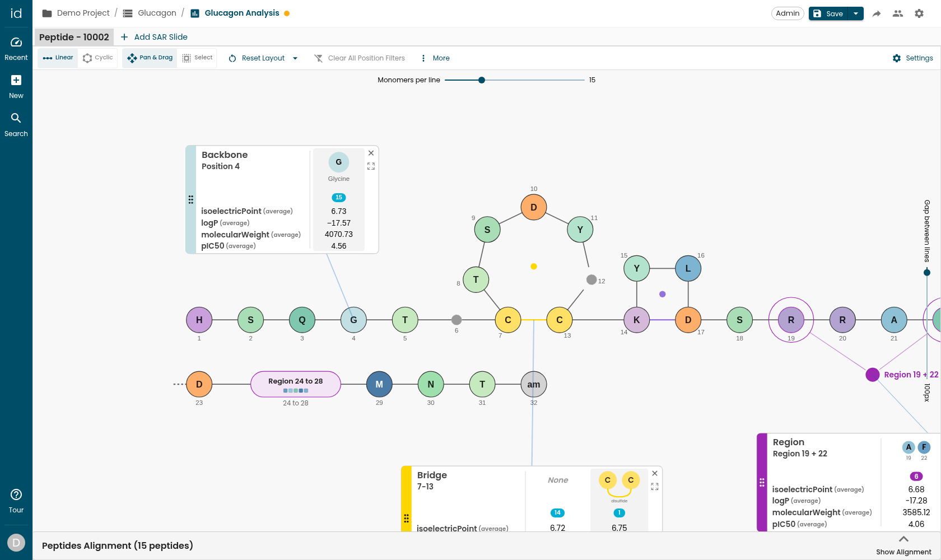
Task: Open the Recent dashboard icon
Action: pos(16,43)
